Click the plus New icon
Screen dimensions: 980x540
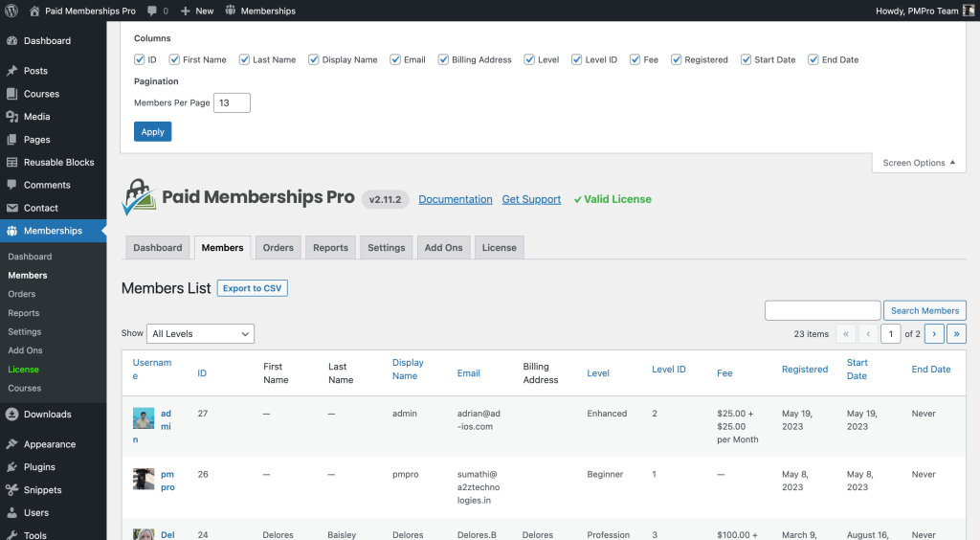tap(185, 11)
